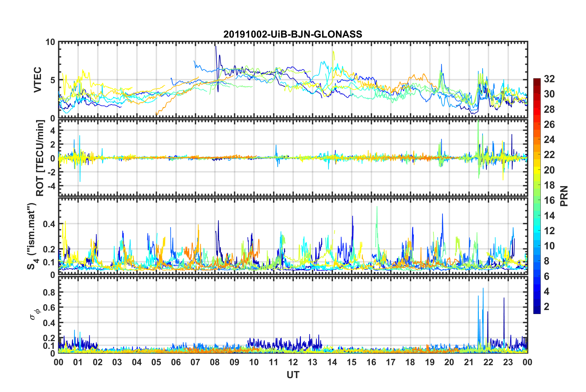This screenshot has height=392, width=586.
Task: Select colorbar tick label 30
Action: point(549,94)
